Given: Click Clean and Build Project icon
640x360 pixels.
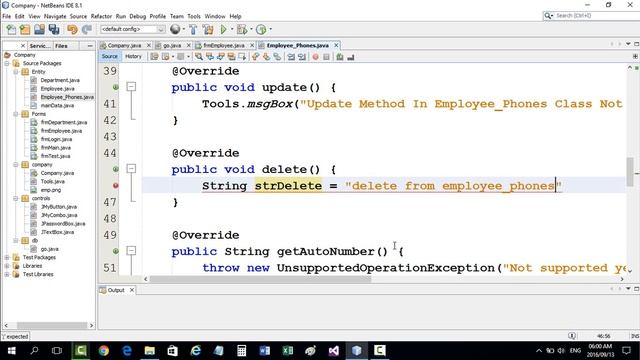Looking at the screenshot, I should tap(208, 29).
